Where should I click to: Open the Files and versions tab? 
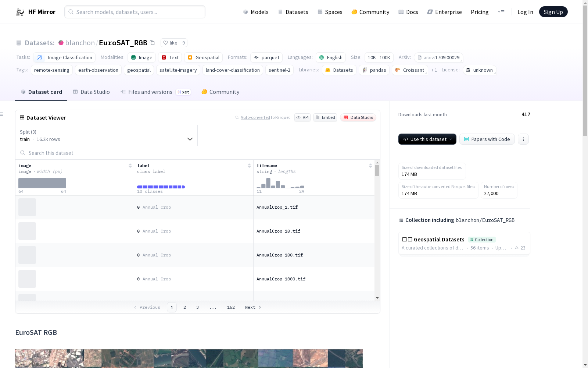(155, 92)
